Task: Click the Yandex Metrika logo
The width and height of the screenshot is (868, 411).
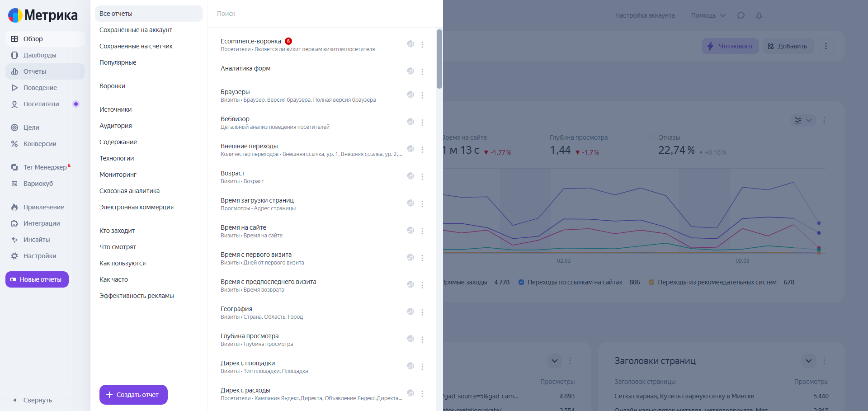Action: click(x=43, y=15)
